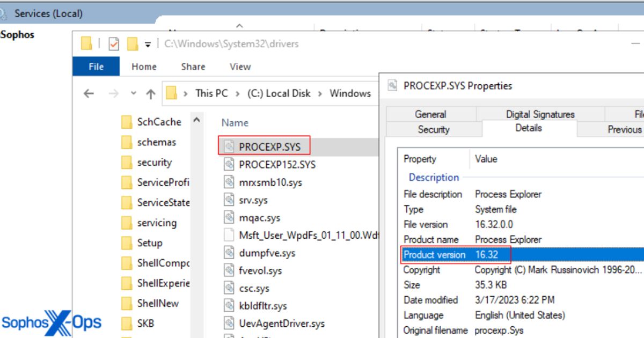Select the Services (Local) node
644x338 pixels.
pyautogui.click(x=48, y=13)
